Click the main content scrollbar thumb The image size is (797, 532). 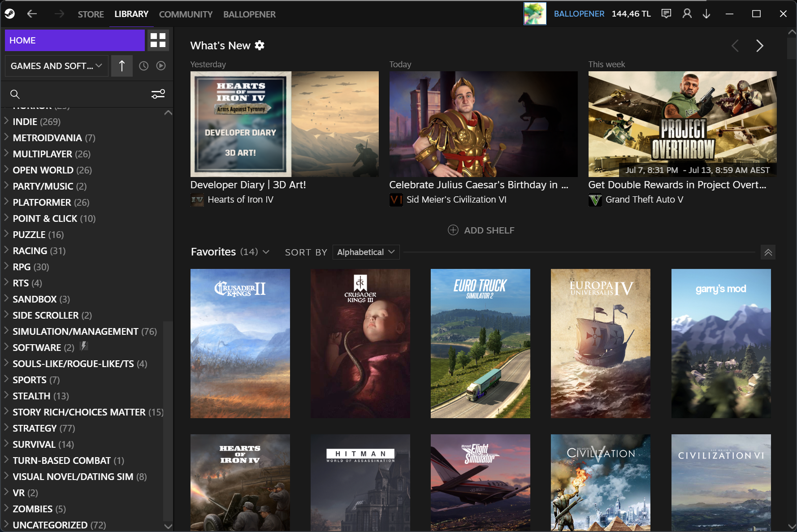792,48
